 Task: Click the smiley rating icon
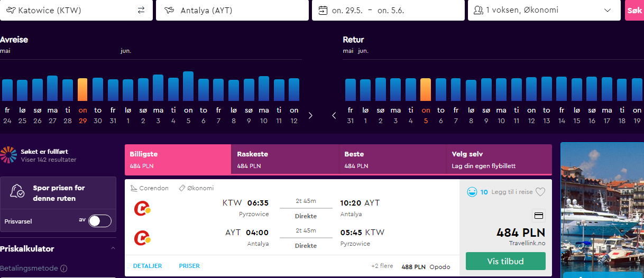[x=472, y=192]
